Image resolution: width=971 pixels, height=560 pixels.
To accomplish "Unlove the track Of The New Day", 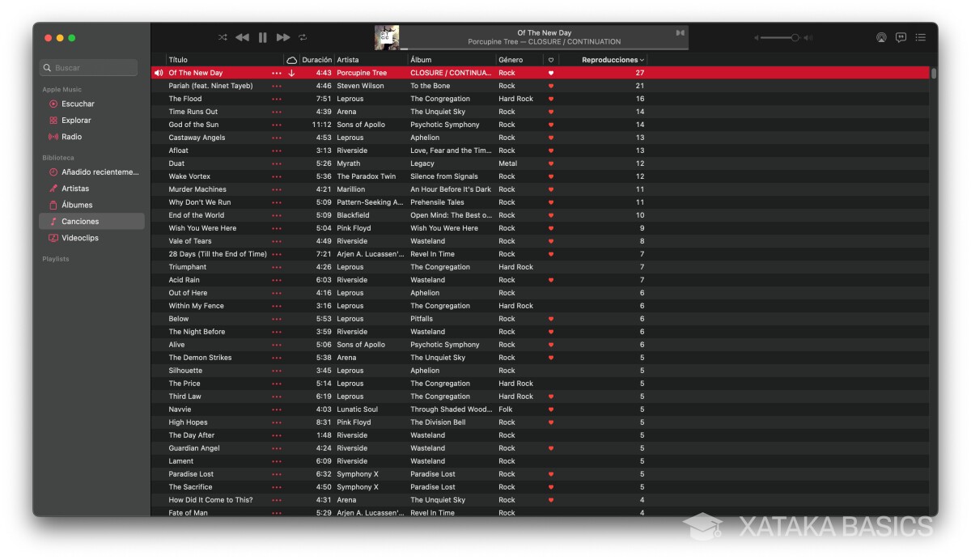I will [x=551, y=72].
